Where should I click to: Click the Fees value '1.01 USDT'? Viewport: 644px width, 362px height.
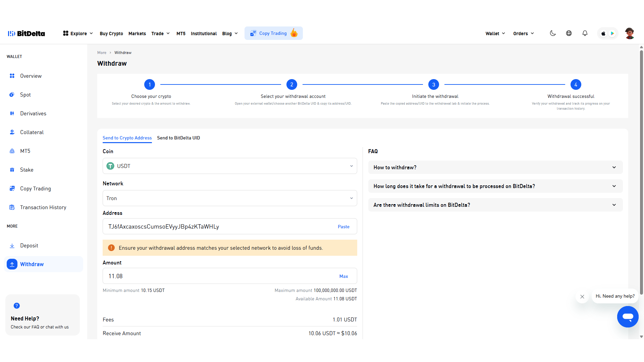(x=345, y=319)
